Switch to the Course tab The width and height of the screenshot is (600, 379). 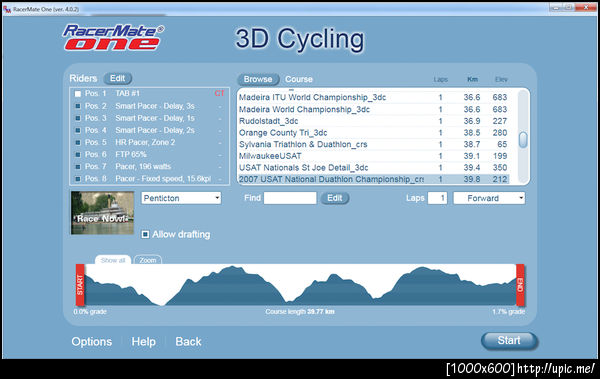(x=299, y=79)
